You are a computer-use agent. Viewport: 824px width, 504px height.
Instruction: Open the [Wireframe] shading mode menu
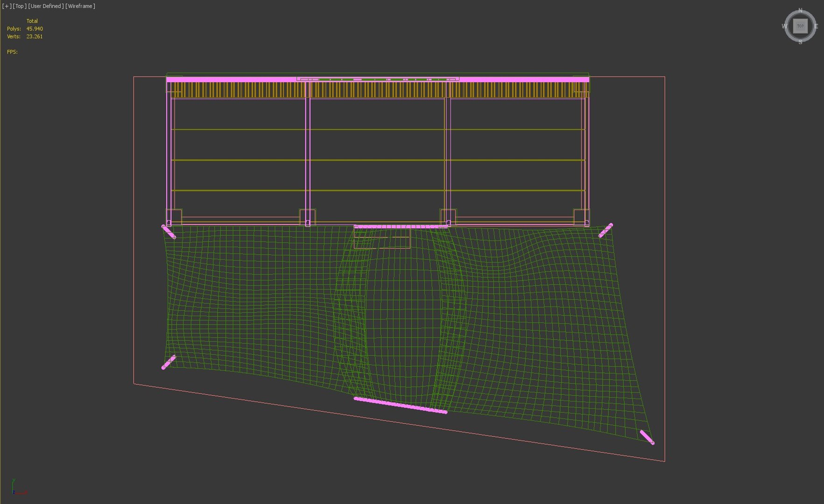click(x=80, y=6)
